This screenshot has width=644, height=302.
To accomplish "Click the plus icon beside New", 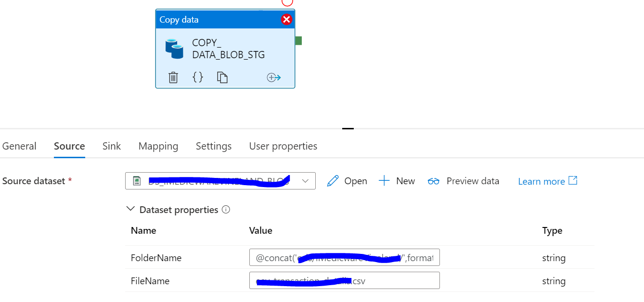I will [x=384, y=181].
